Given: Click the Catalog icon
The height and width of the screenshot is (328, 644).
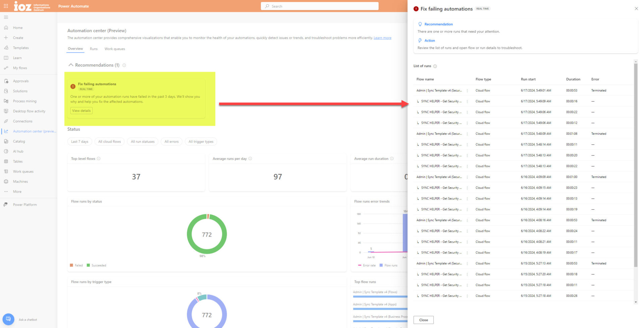Looking at the screenshot, I should click(6, 141).
